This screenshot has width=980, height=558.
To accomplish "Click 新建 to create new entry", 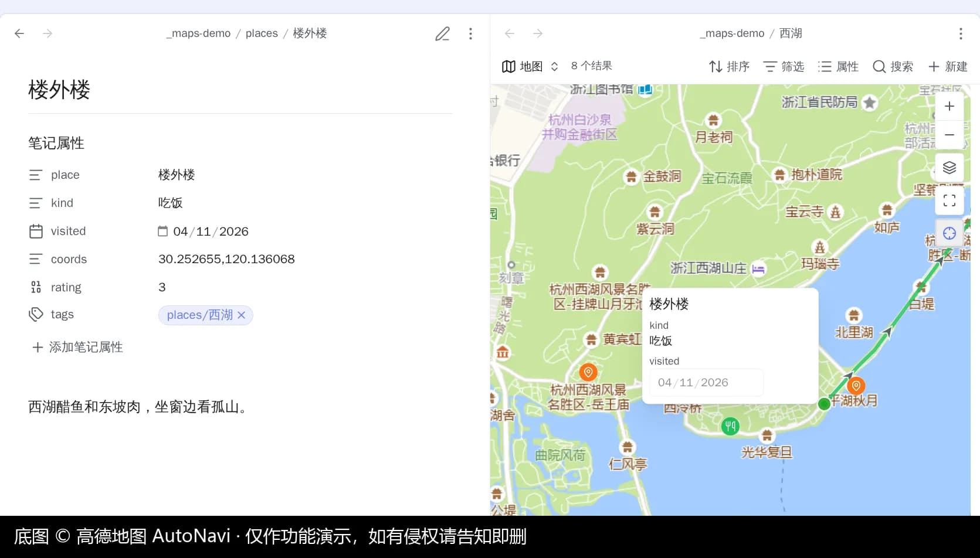I will click(x=947, y=66).
